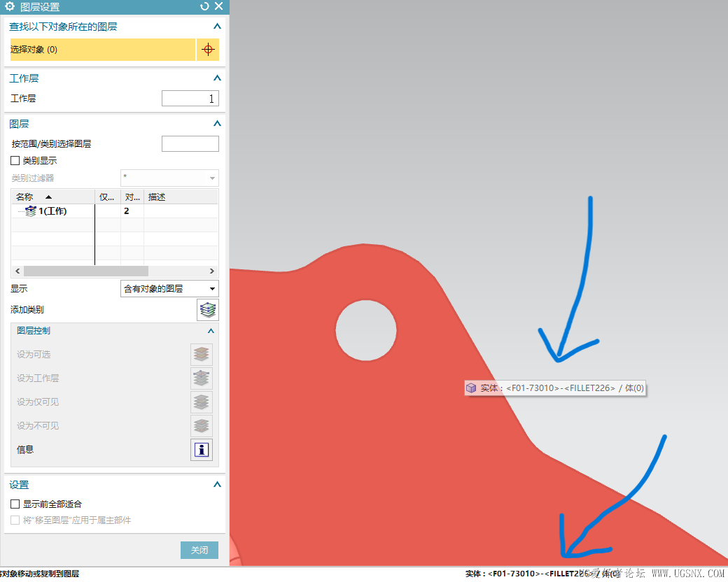728x582 pixels.
Task: Click the 工作层 number input field
Action: (x=190, y=99)
